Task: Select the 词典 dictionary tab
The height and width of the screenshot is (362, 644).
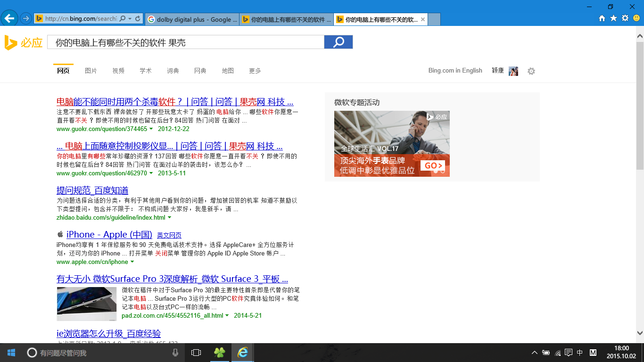Action: 173,71
